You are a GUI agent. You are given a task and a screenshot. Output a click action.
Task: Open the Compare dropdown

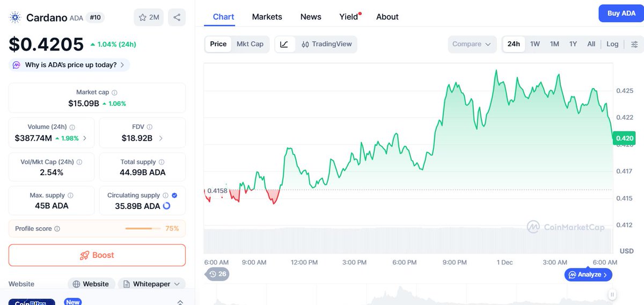point(472,44)
